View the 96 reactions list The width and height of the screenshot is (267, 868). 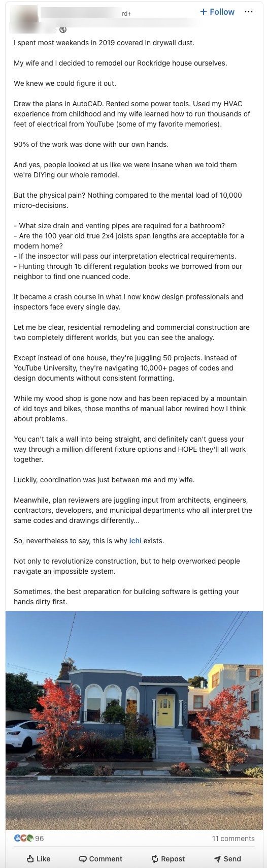[x=40, y=839]
